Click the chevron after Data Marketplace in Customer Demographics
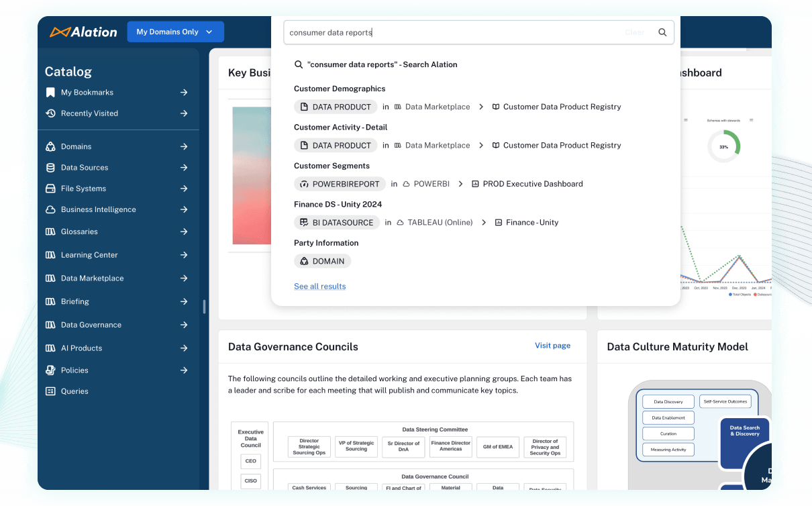Image resolution: width=812 pixels, height=506 pixels. tap(481, 106)
